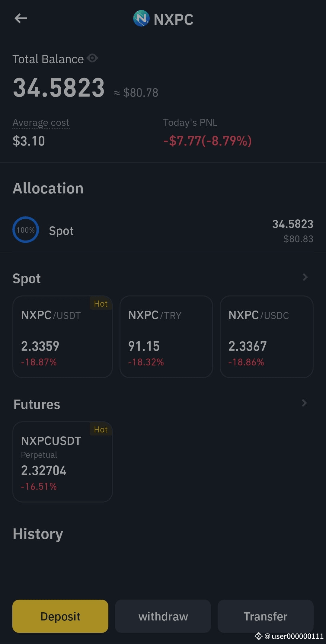The width and height of the screenshot is (326, 644).
Task: Toggle balance visibility eye icon
Action: (92, 58)
